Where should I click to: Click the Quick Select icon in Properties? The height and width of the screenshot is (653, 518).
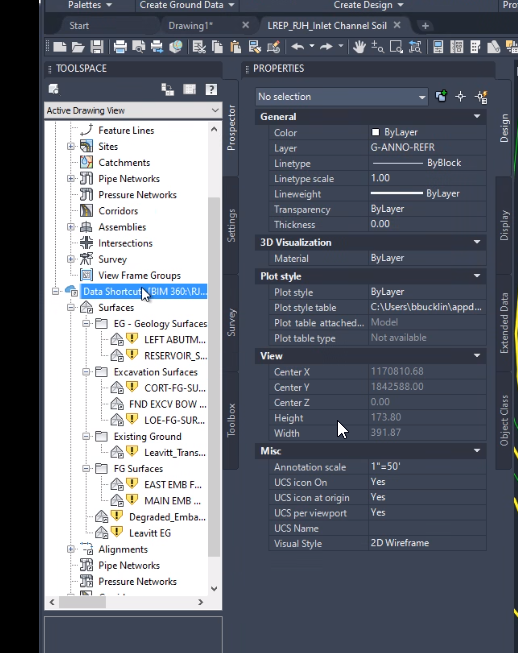pyautogui.click(x=481, y=97)
